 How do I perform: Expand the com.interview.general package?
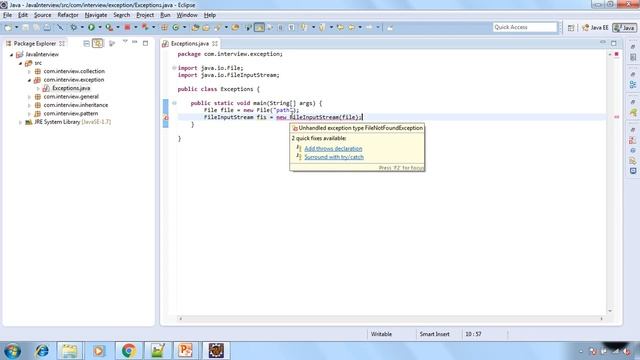[x=29, y=97]
